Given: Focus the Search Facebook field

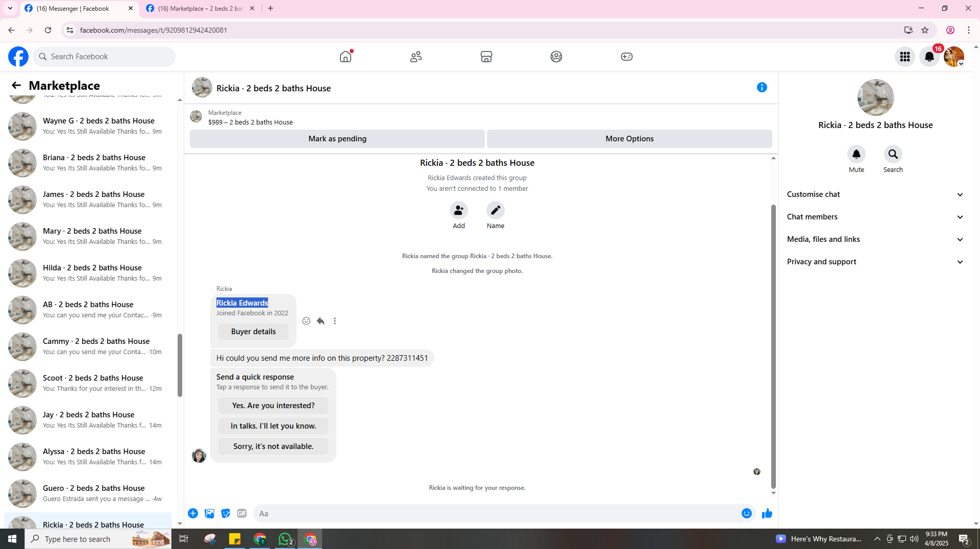Looking at the screenshot, I should pyautogui.click(x=105, y=57).
